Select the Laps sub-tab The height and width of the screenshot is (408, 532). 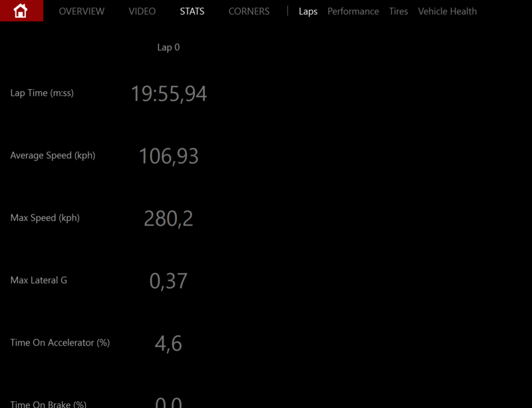(308, 11)
